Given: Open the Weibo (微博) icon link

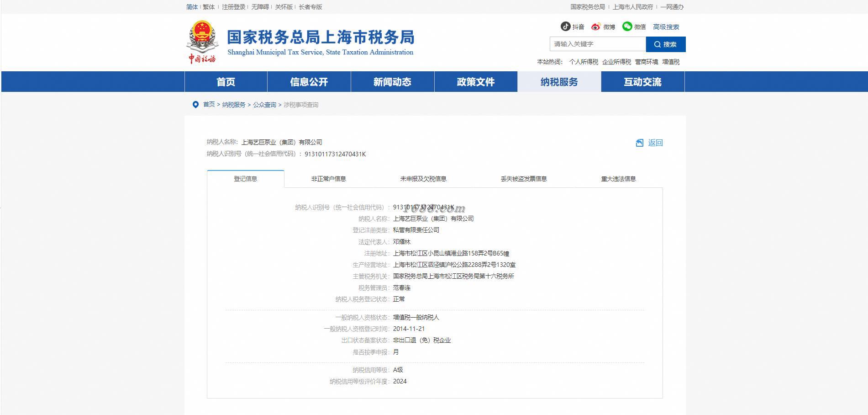Looking at the screenshot, I should [x=596, y=27].
